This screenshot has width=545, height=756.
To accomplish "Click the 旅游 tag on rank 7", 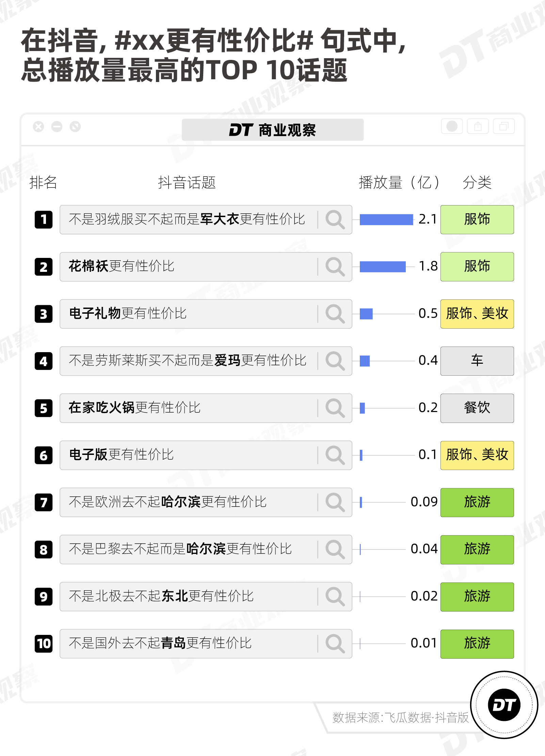I will point(477,503).
